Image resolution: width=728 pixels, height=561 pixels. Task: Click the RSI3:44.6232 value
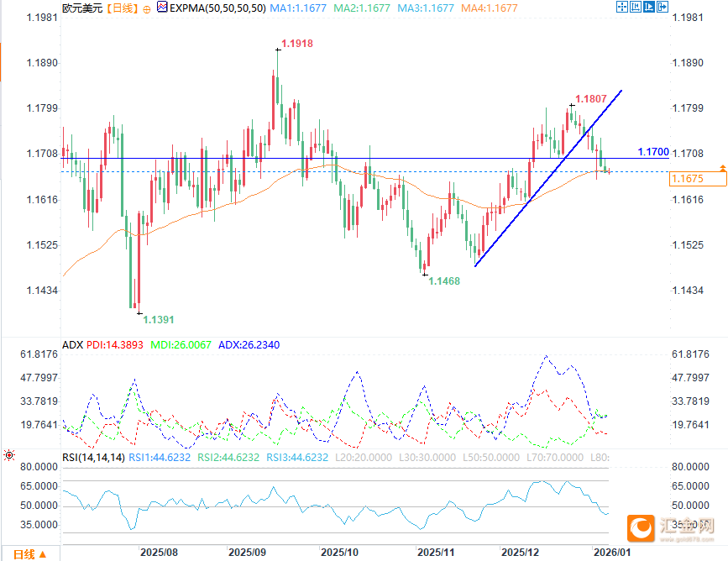click(x=297, y=458)
